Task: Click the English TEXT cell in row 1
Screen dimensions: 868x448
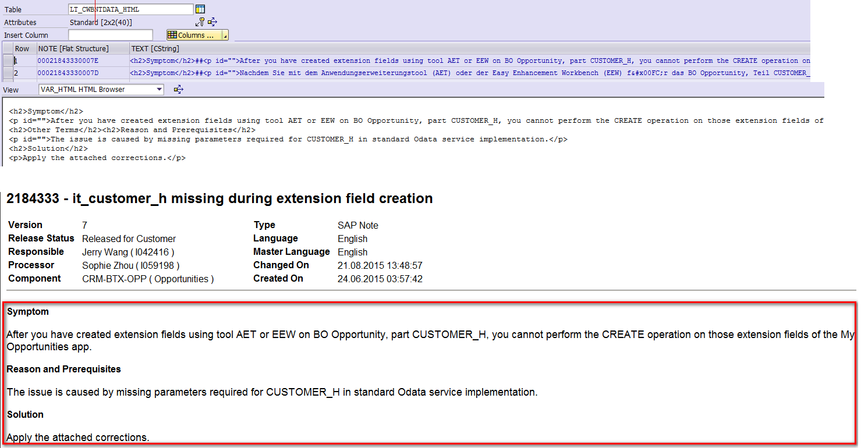Action: (x=469, y=61)
